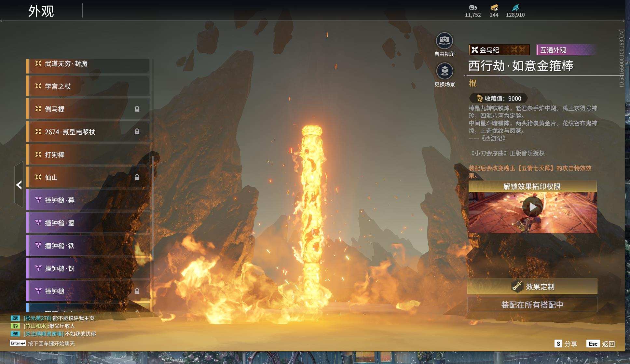The image size is (630, 364).
Task: Click the purple icon on 撞钟槌·钢 row
Action: pos(38,268)
